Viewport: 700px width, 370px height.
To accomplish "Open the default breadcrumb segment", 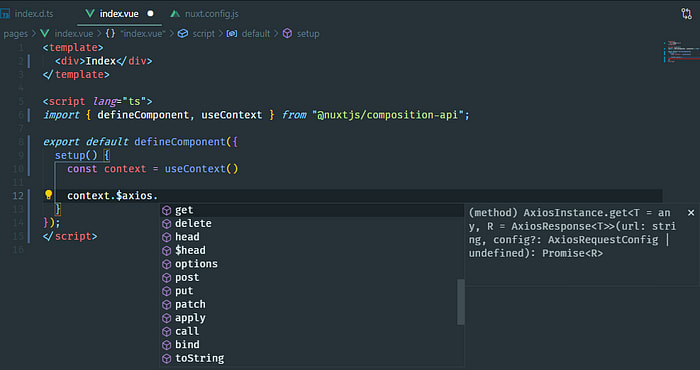I will (256, 33).
